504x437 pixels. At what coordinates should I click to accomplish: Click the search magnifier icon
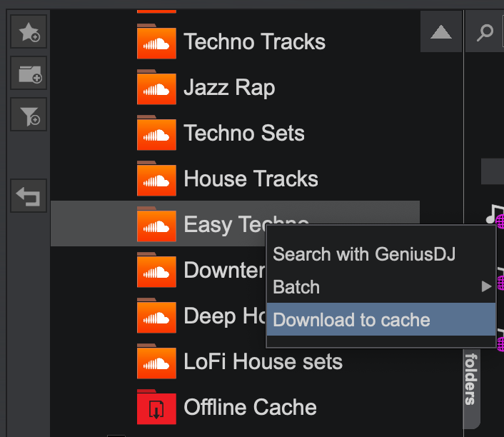click(x=485, y=33)
